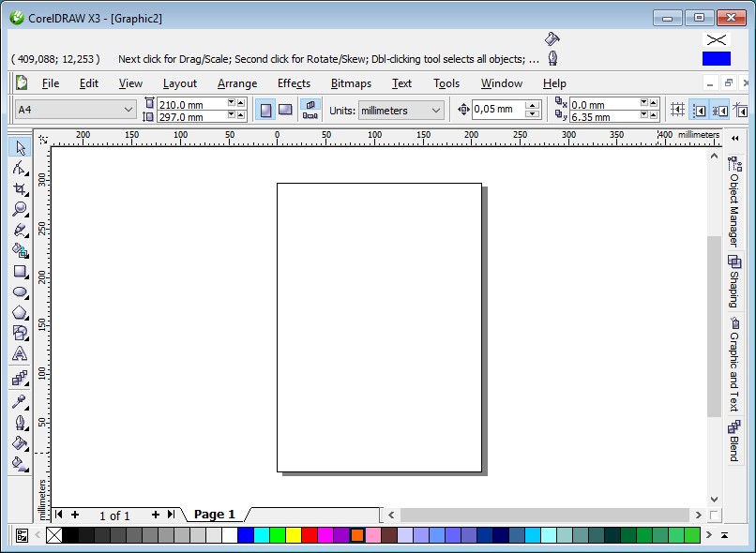Open the duplicate distance y dropdown arrow
This screenshot has height=553, width=756.
pos(643,114)
